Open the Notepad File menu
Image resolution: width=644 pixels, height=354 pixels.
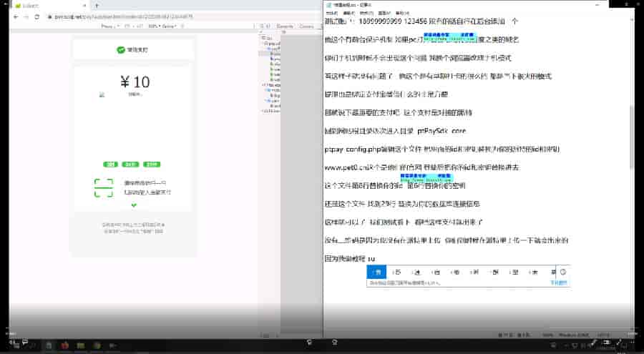[331, 13]
